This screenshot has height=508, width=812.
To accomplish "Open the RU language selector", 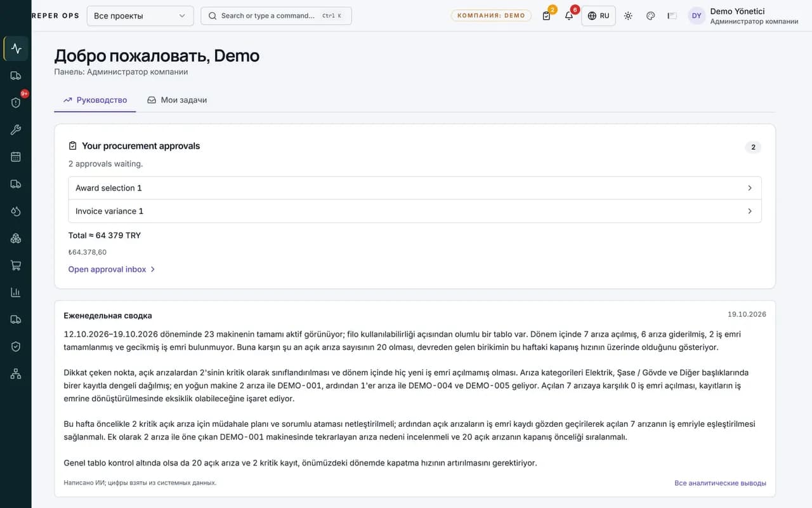I will (598, 16).
